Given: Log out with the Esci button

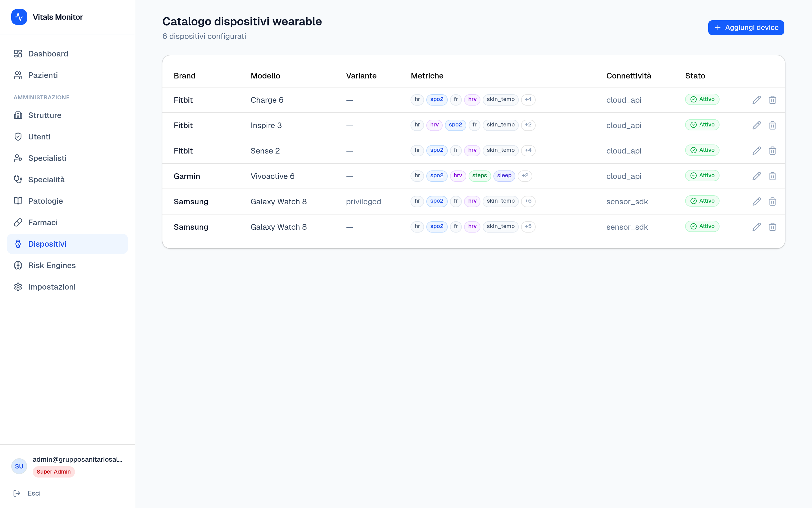Looking at the screenshot, I should point(27,493).
